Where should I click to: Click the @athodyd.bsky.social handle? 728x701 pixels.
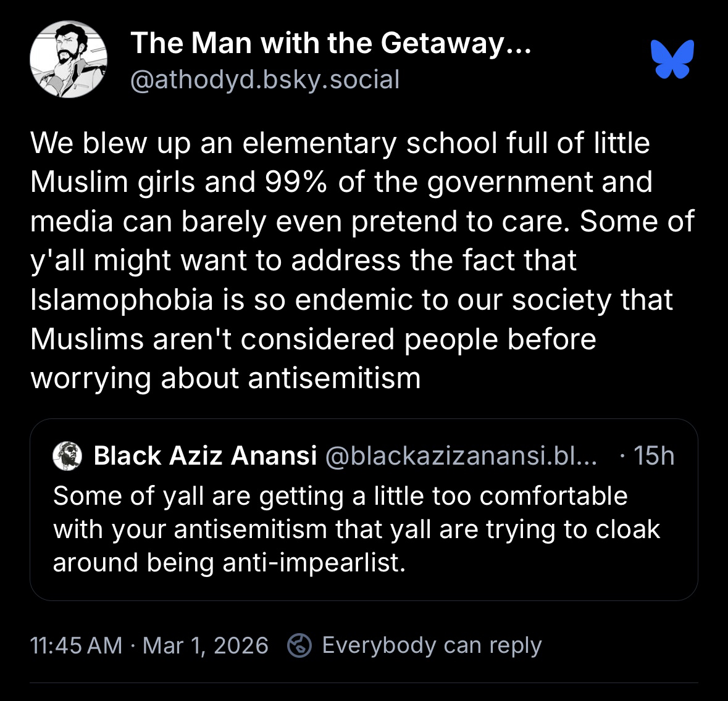pyautogui.click(x=265, y=79)
